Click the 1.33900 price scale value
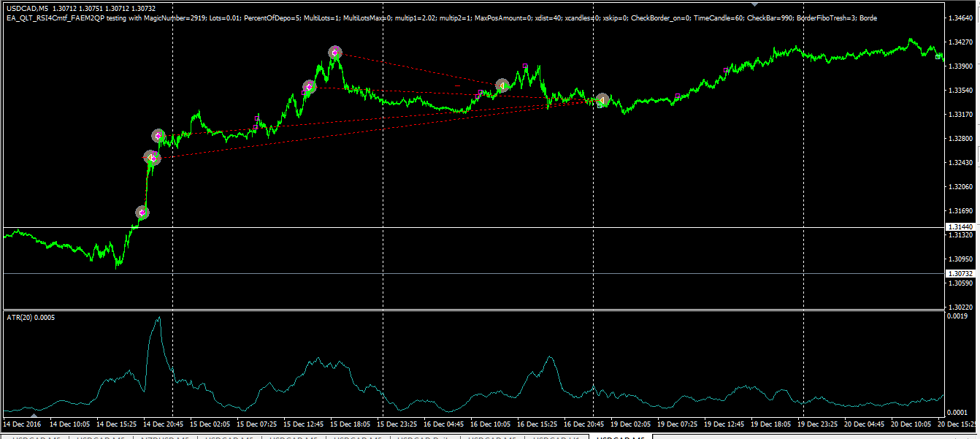This screenshot has height=439, width=980. (960, 66)
